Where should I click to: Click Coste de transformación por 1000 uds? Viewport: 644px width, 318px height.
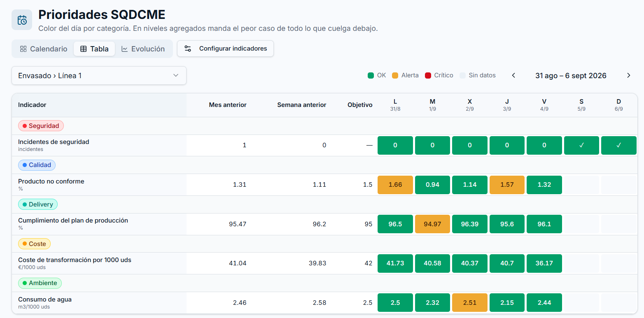(x=75, y=260)
